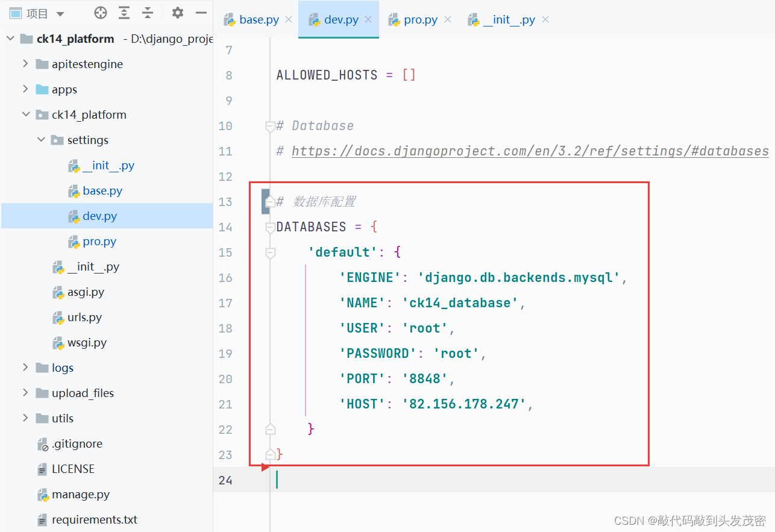Open the LICENSE file
Image resolution: width=775 pixels, height=532 pixels.
(x=73, y=469)
